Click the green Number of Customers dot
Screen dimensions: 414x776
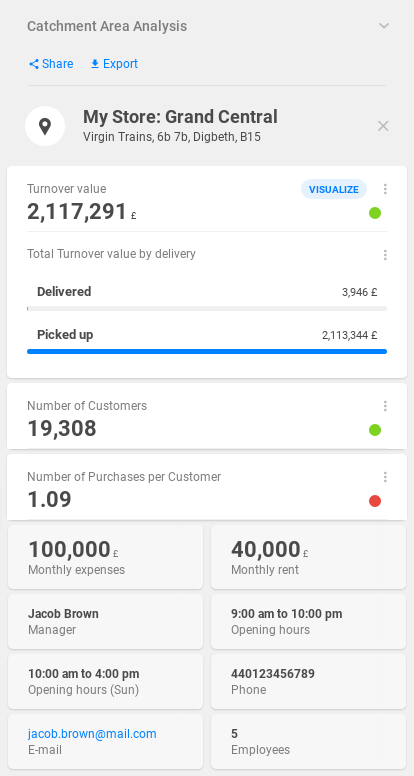tap(375, 430)
